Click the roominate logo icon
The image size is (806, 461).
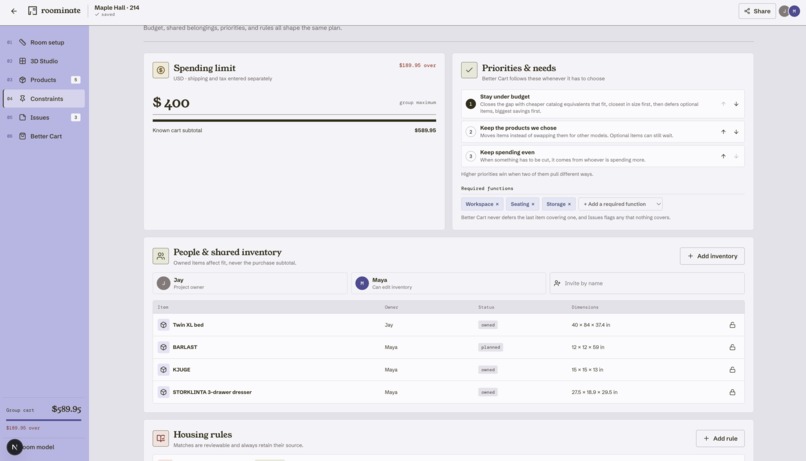pos(32,11)
